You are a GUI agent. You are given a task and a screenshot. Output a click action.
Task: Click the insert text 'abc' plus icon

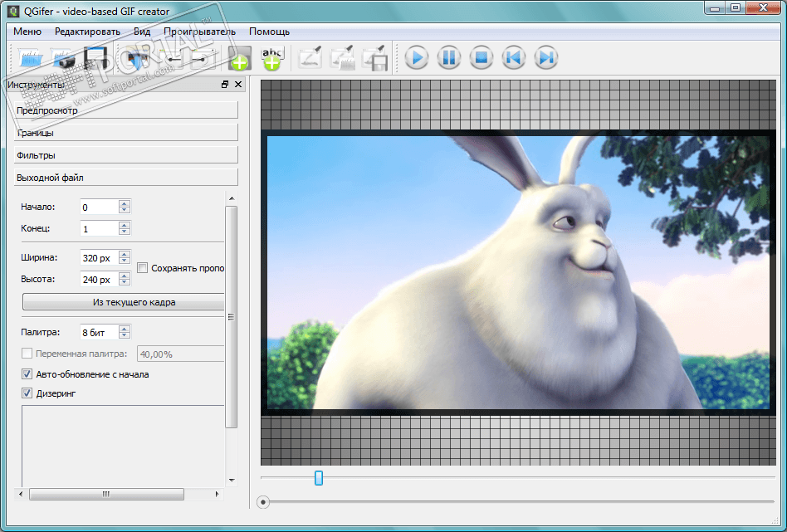(x=271, y=58)
